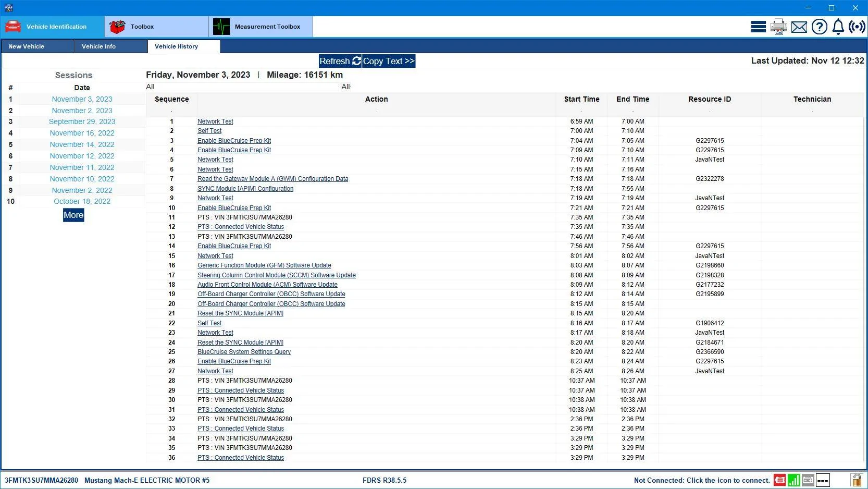The image size is (868, 489).
Task: Open Self Test link in sequence 22
Action: [x=209, y=323]
